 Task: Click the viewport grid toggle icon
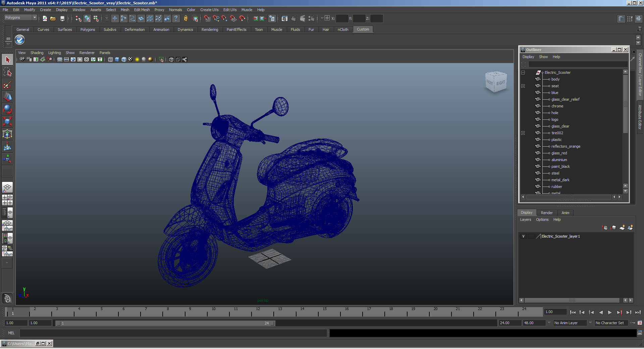pyautogui.click(x=60, y=59)
